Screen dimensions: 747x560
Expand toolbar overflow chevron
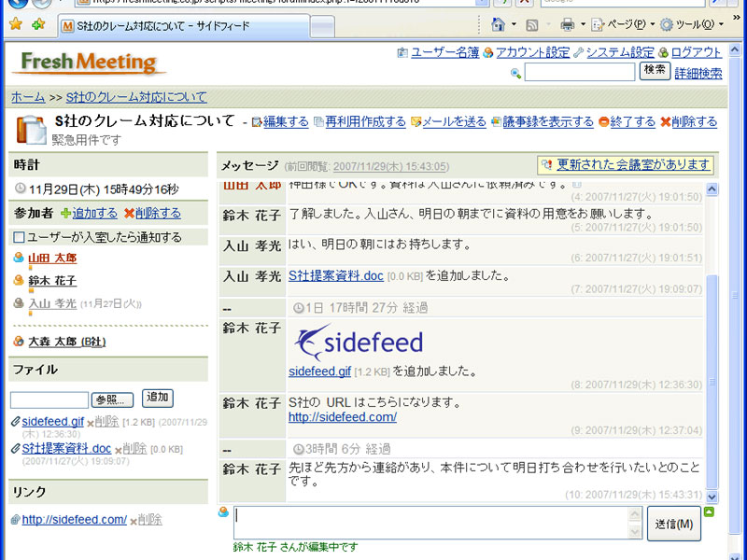(736, 18)
